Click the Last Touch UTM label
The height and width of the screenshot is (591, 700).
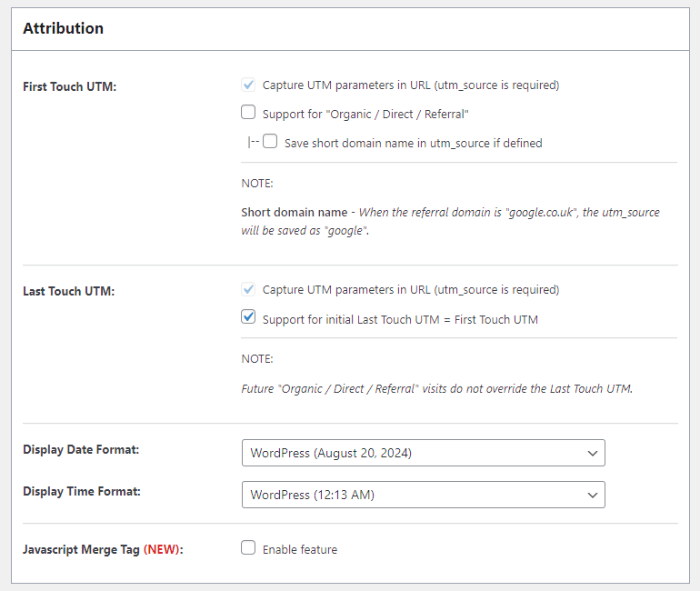pyautogui.click(x=69, y=292)
